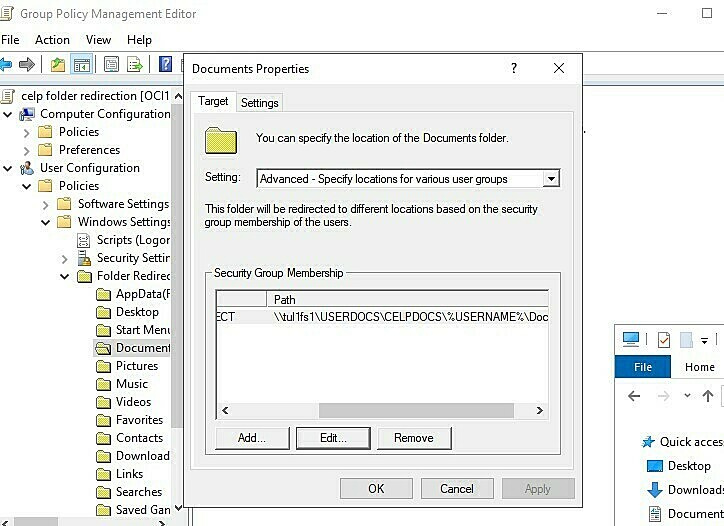
Task: Open the Explorer quick access toolbar dropdown
Action: coord(705,341)
